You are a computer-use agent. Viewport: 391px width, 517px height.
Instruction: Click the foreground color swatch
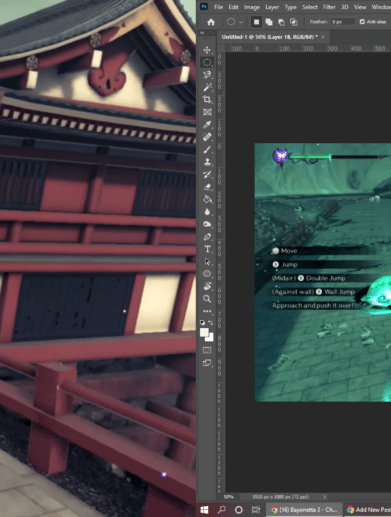(204, 333)
